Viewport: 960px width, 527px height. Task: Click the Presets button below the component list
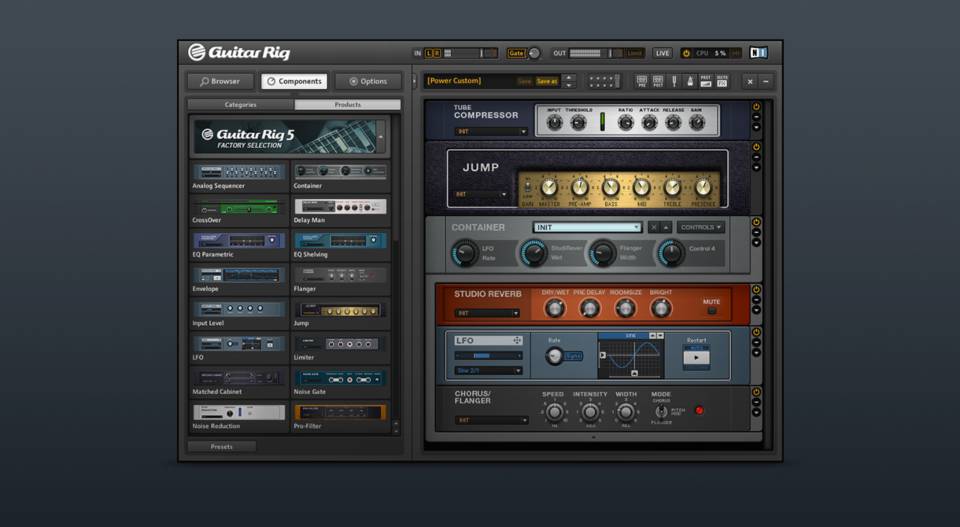pyautogui.click(x=222, y=447)
